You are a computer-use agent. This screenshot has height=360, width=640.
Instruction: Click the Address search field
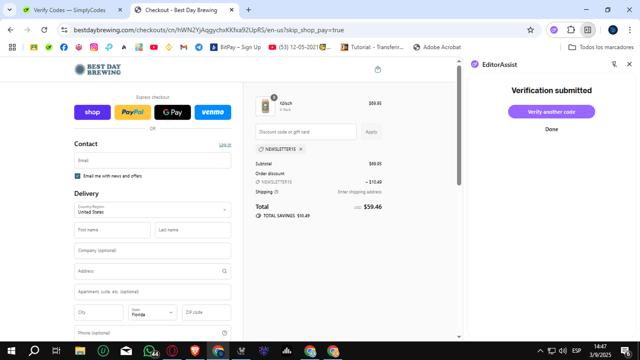[153, 271]
